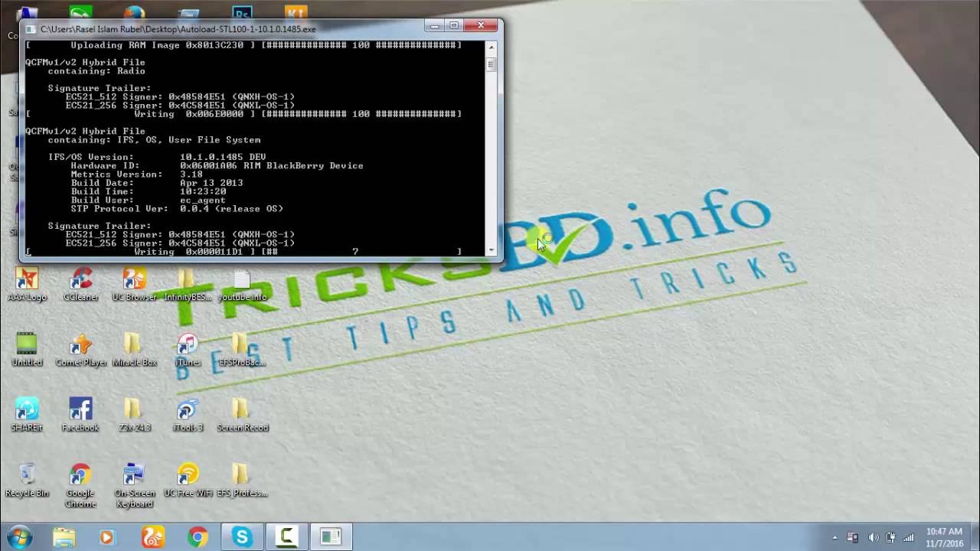Viewport: 980px width, 551px height.
Task: Open the Windows Start menu
Action: [18, 537]
